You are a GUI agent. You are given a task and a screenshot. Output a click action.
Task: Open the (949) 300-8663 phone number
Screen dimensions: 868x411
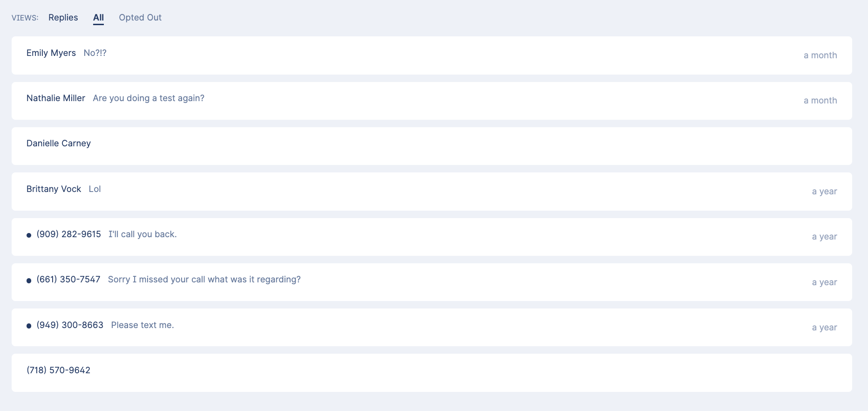[x=70, y=325]
